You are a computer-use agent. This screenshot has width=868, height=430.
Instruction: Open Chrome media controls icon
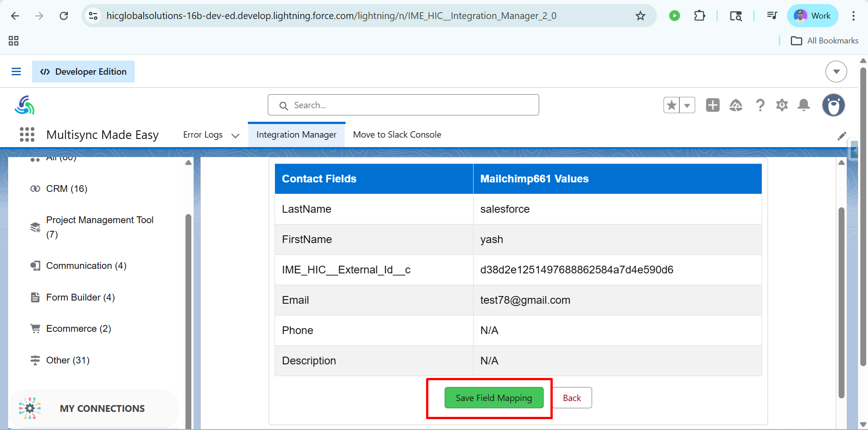(x=772, y=16)
